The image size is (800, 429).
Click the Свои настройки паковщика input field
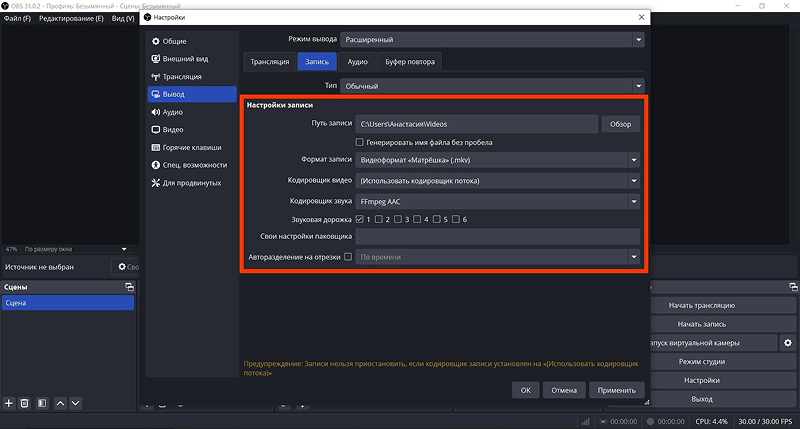[x=497, y=236]
